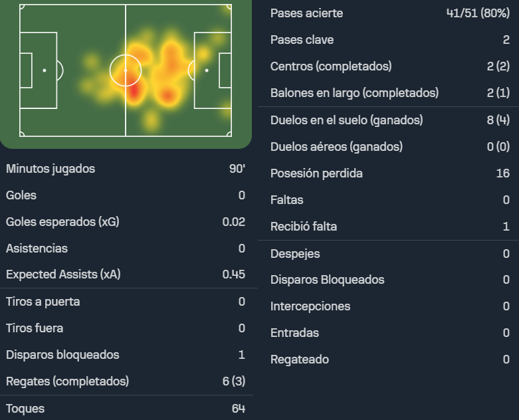Click the red hotspot near center circle
Screen dimensions: 519x420
[x=134, y=90]
